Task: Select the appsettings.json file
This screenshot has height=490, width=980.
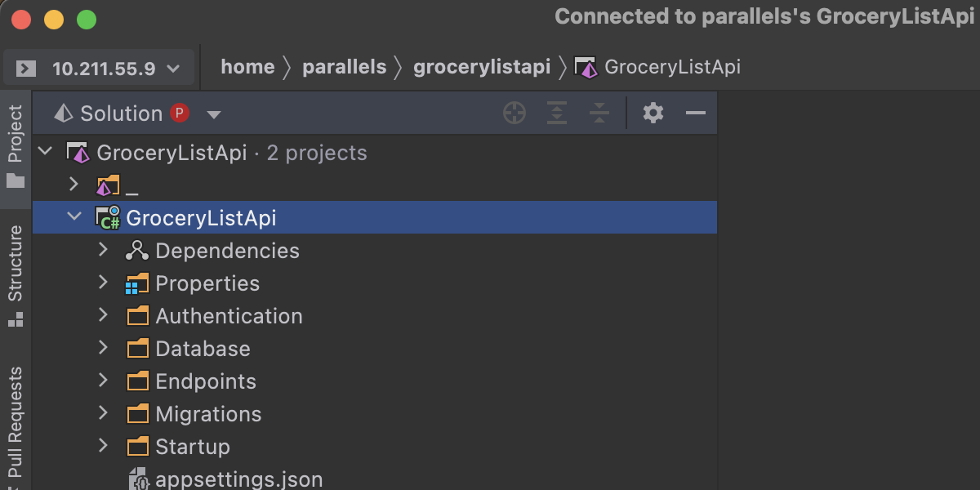Action: tap(238, 479)
